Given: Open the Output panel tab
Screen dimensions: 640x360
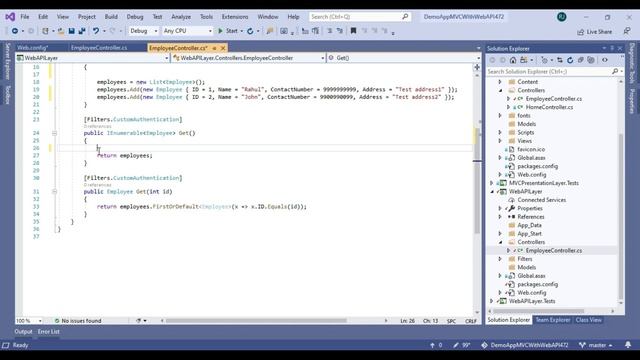Looking at the screenshot, I should coord(23,332).
